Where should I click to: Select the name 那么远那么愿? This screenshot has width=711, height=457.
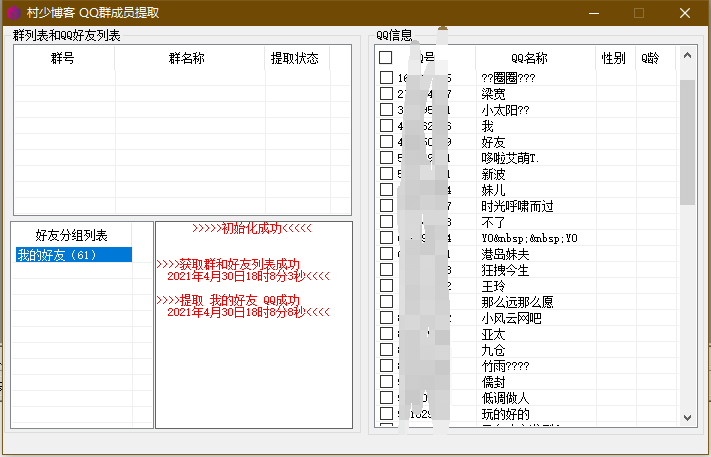pyautogui.click(x=517, y=301)
